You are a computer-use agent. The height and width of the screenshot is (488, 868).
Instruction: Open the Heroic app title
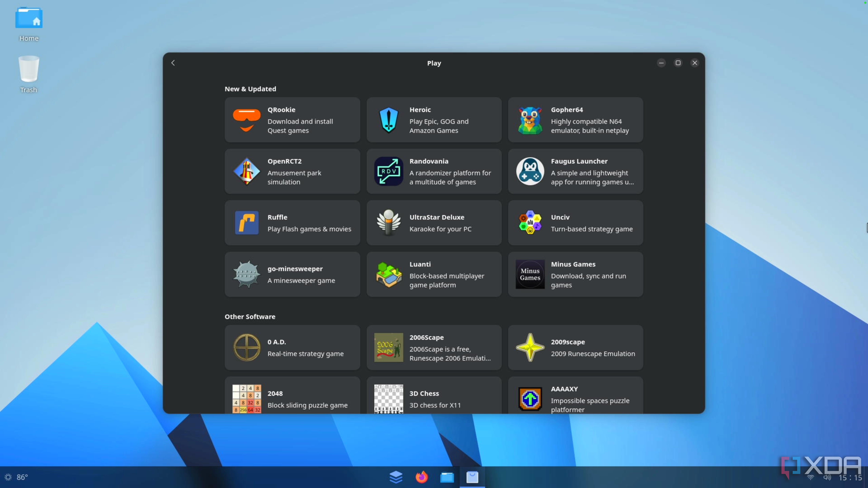click(x=420, y=109)
